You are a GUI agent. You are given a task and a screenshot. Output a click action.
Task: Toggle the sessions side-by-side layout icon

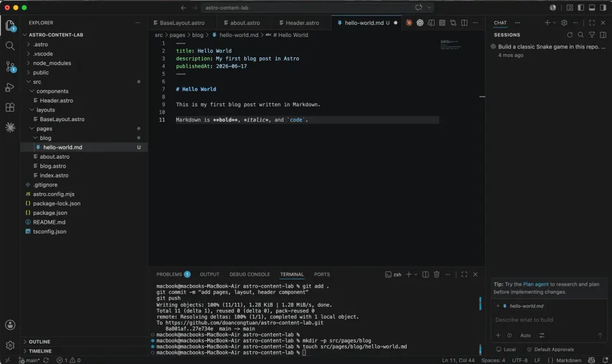(603, 34)
